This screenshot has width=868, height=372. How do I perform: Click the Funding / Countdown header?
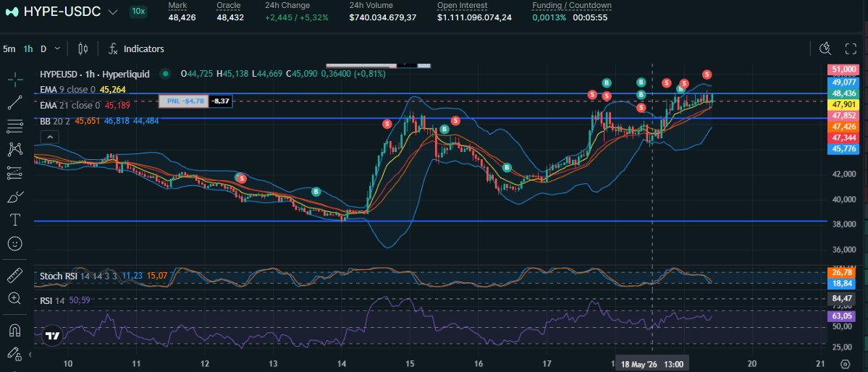(572, 6)
